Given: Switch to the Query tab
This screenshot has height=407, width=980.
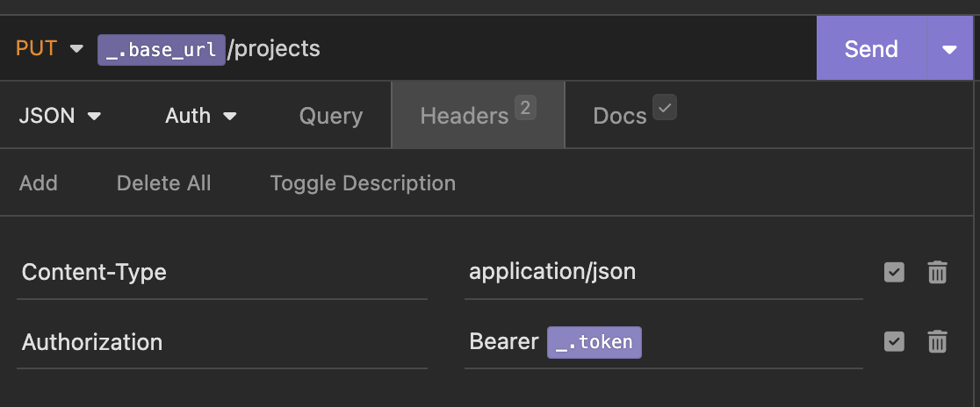Looking at the screenshot, I should pos(331,116).
